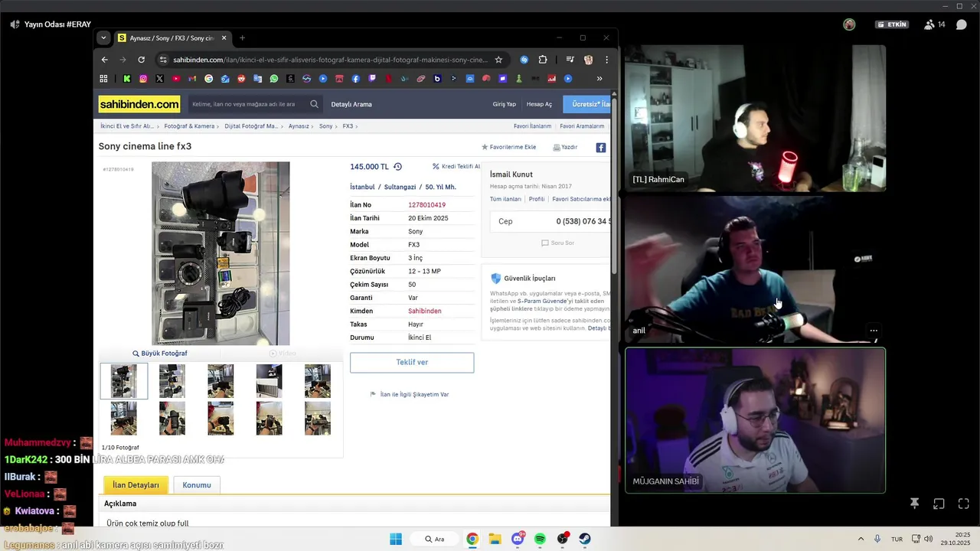Click the Teklif ver button

point(412,362)
